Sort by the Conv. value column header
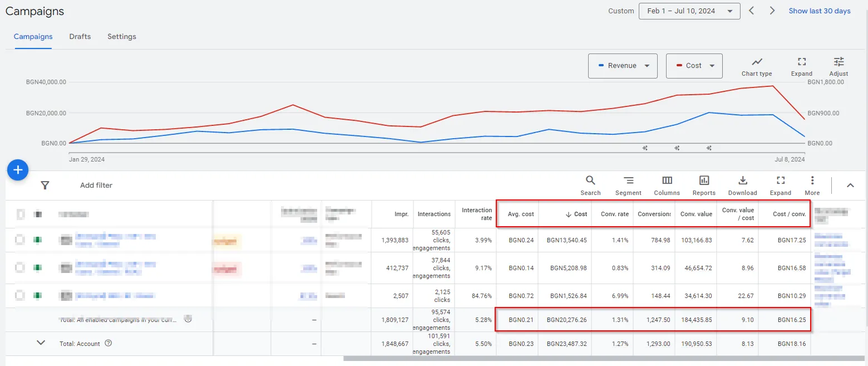The height and width of the screenshot is (366, 868). (696, 214)
